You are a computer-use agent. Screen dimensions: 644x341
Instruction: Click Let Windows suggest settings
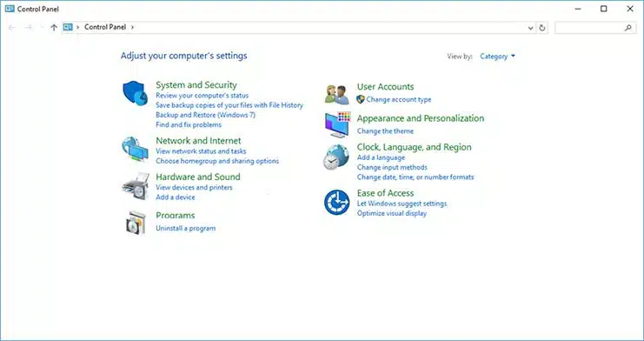coord(402,204)
